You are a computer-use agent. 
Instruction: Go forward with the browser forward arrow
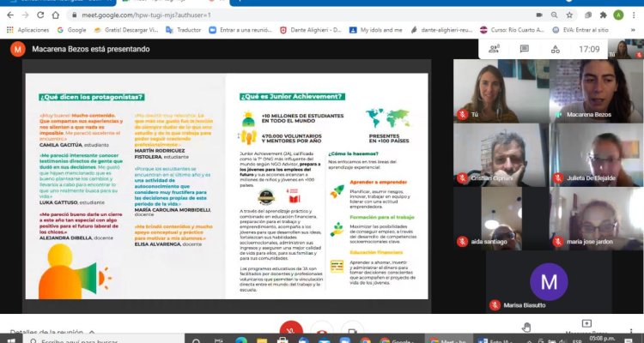(x=26, y=15)
